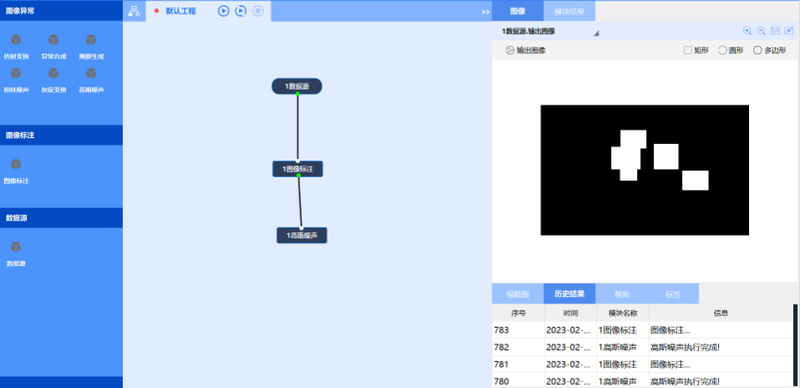Click the zoom out magnifier icon
The height and width of the screenshot is (388, 800).
pos(761,31)
